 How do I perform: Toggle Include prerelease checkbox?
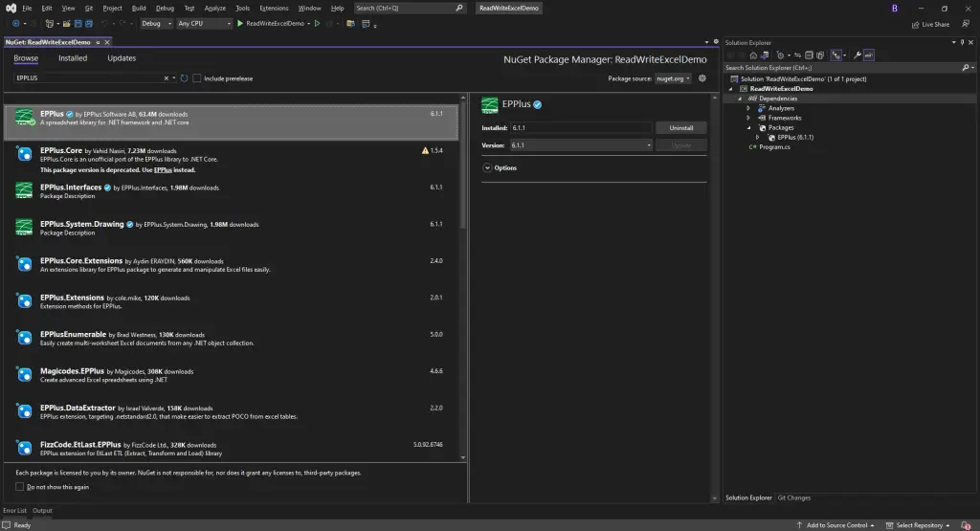[197, 78]
